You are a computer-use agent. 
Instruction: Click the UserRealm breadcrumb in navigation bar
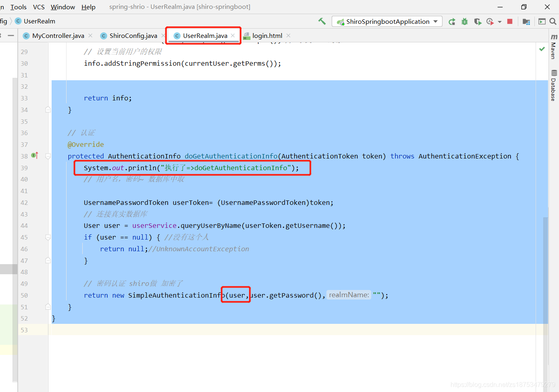(x=35, y=21)
